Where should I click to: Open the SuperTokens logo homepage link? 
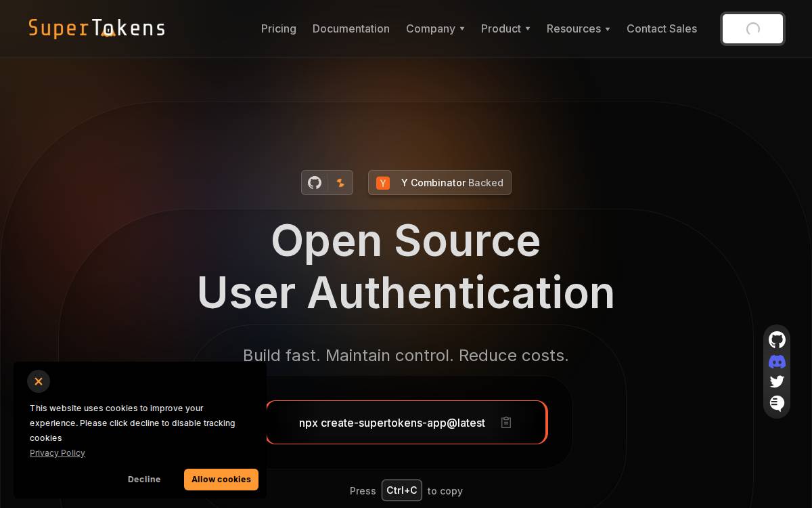96,28
